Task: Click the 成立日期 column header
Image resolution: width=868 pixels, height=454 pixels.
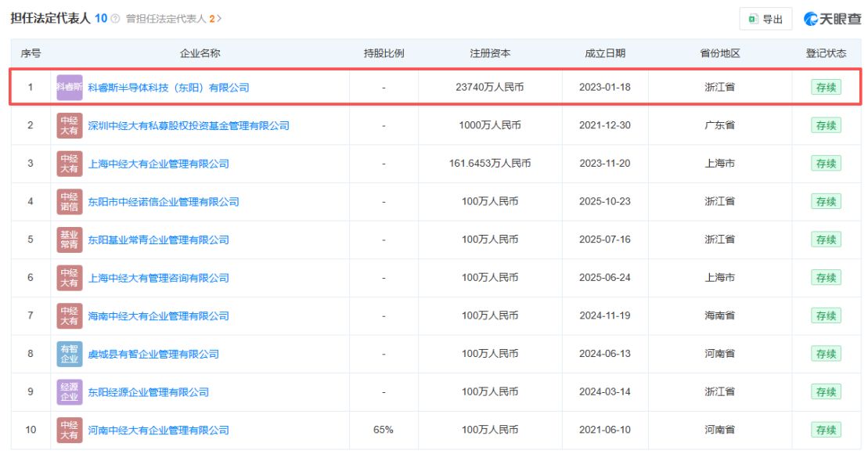Action: [x=605, y=53]
